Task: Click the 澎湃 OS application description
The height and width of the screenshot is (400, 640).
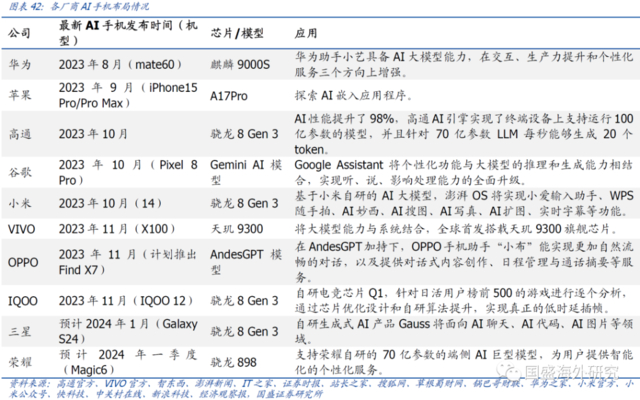Action: tap(464, 203)
